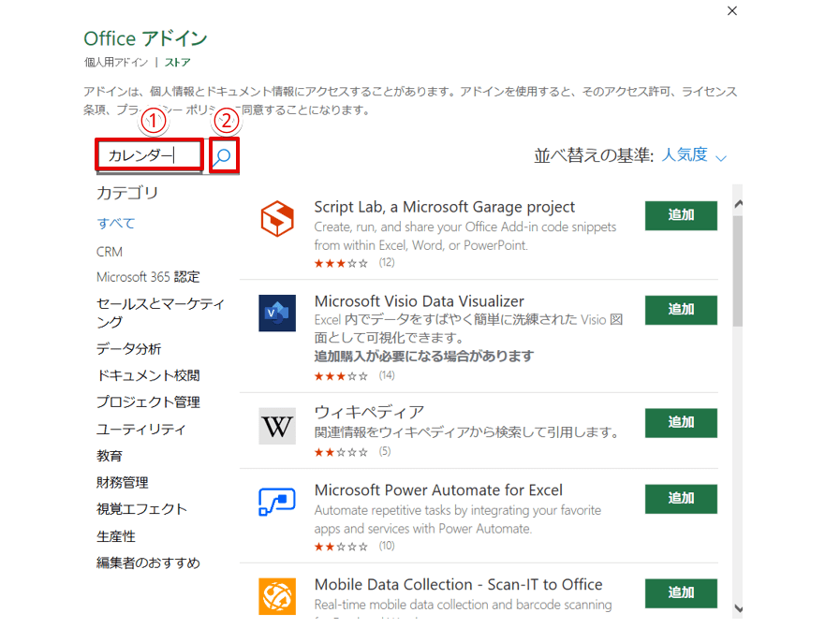Screen dimensions: 840x628
Task: Add Microsoft Power Automate for Excel
Action: [x=681, y=499]
